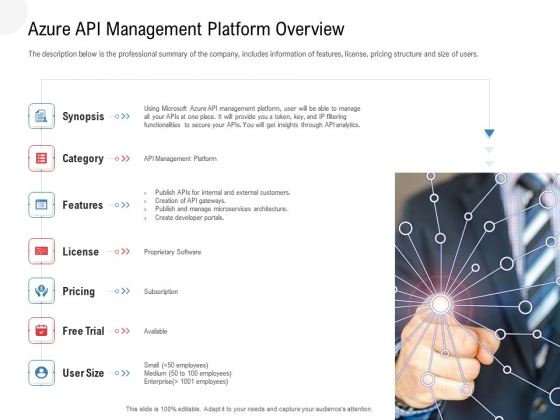
Task: Click the 'Creation of API gateways' bullet
Action: 190,201
